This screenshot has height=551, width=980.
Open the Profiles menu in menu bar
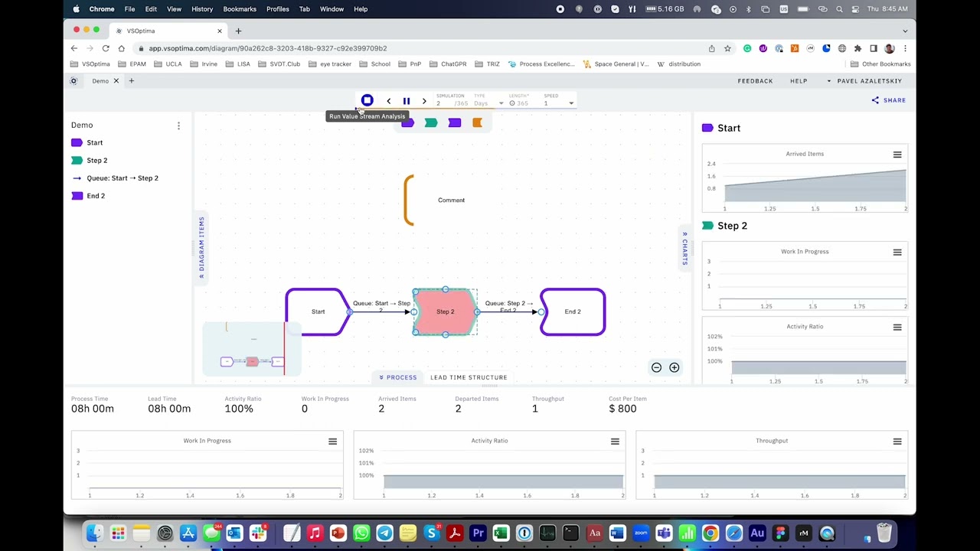tap(278, 9)
